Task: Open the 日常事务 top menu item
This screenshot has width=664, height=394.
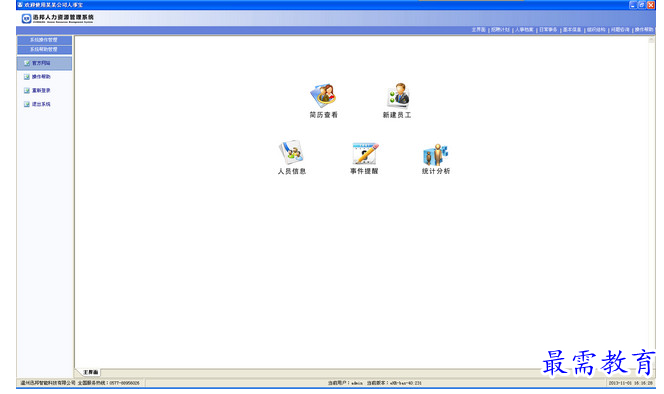Action: [x=548, y=30]
